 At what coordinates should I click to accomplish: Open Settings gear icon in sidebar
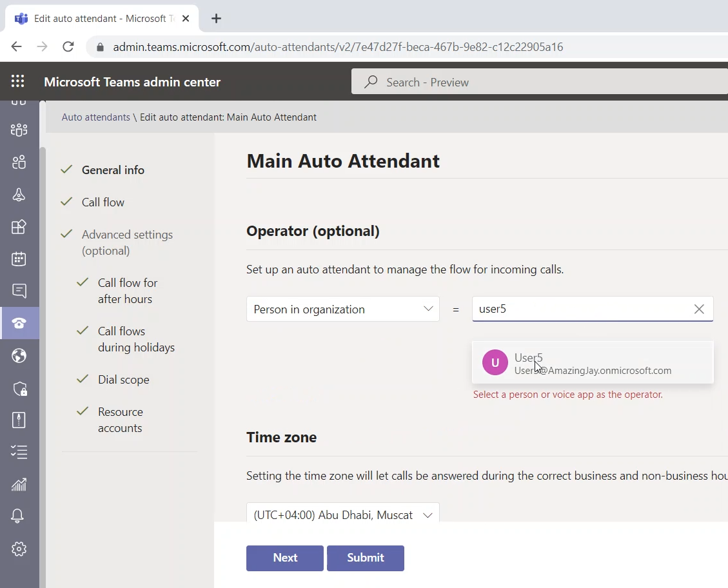pos(19,549)
